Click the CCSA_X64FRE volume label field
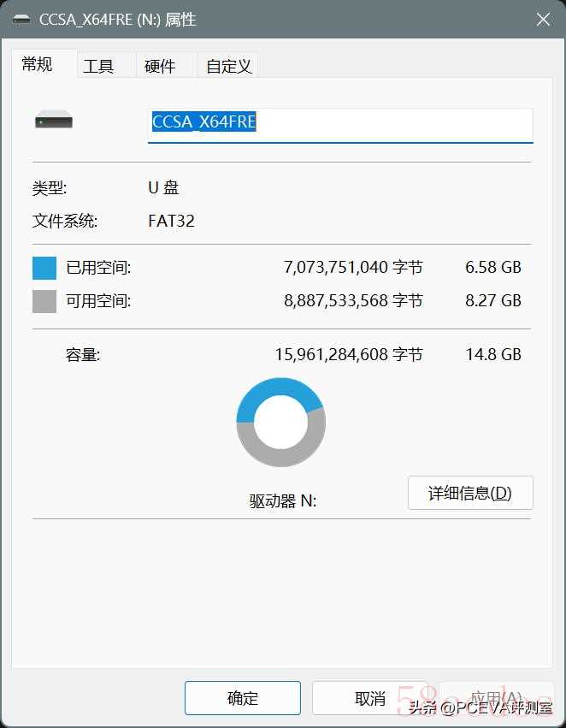 click(340, 126)
